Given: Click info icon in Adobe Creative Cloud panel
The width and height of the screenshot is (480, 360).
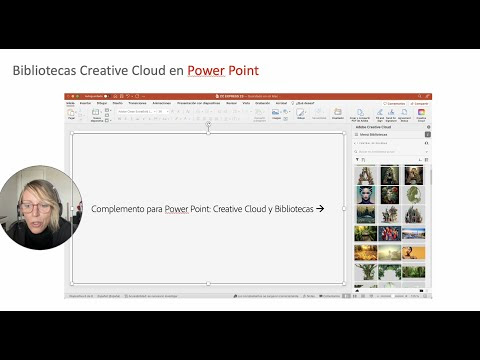Looking at the screenshot, I should (428, 127).
